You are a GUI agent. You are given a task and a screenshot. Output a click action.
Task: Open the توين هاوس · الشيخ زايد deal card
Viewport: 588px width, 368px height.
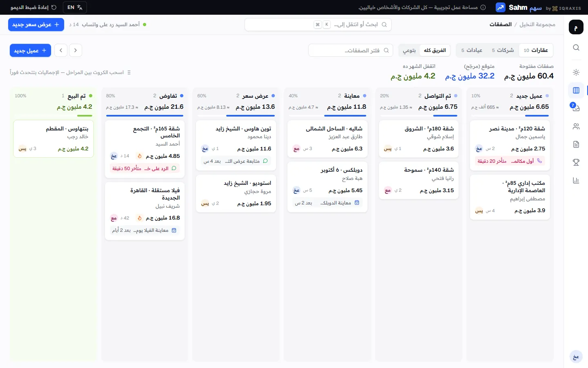[x=236, y=145]
